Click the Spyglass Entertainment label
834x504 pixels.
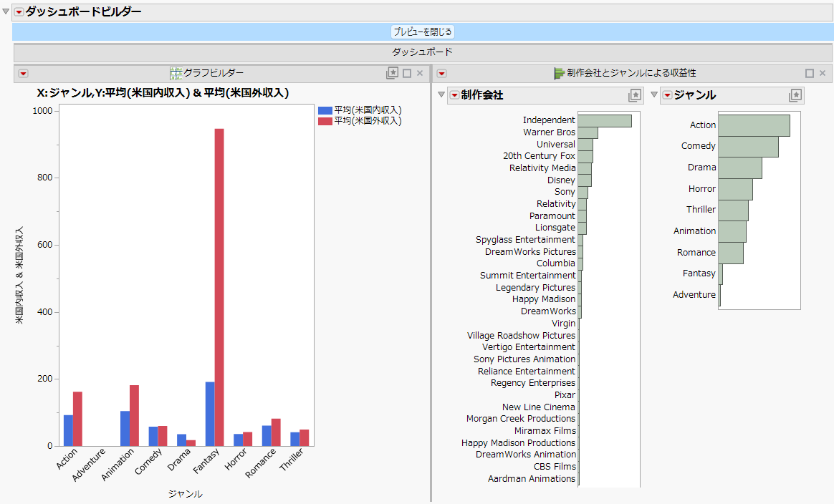coord(525,240)
